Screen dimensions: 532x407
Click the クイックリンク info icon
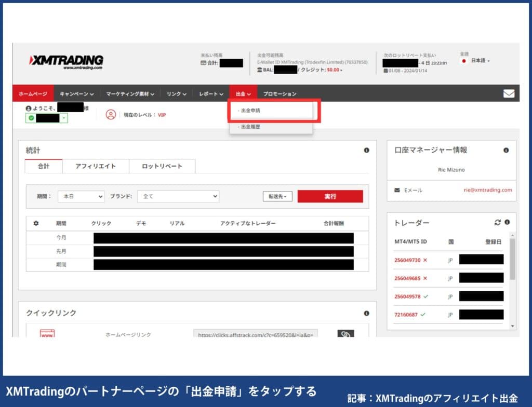tap(366, 312)
